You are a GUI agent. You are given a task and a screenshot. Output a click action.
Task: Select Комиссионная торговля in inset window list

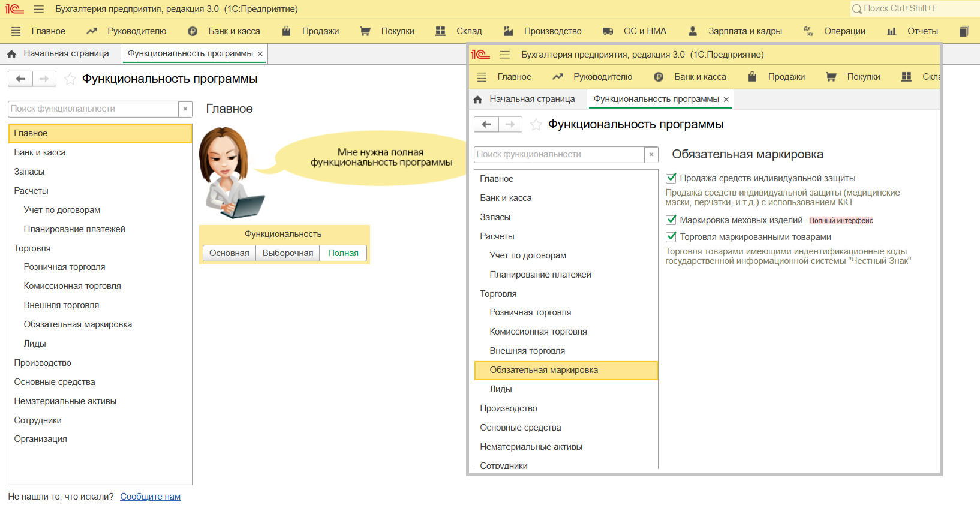(x=566, y=332)
